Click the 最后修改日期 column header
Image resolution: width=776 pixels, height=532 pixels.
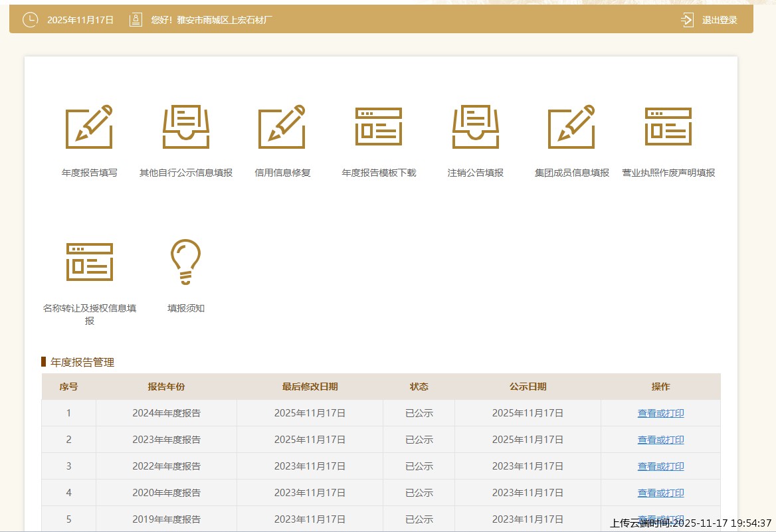pos(310,387)
